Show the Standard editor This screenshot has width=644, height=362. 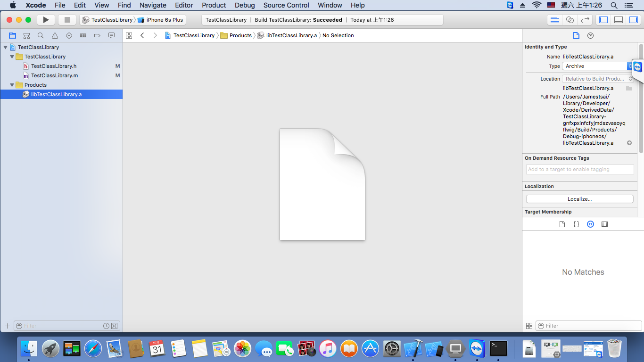coord(555,20)
